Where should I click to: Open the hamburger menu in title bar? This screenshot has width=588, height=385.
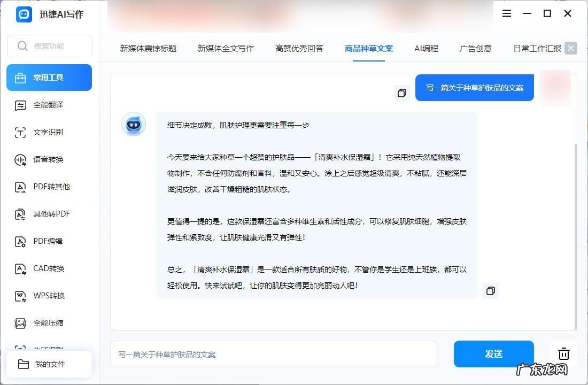507,14
